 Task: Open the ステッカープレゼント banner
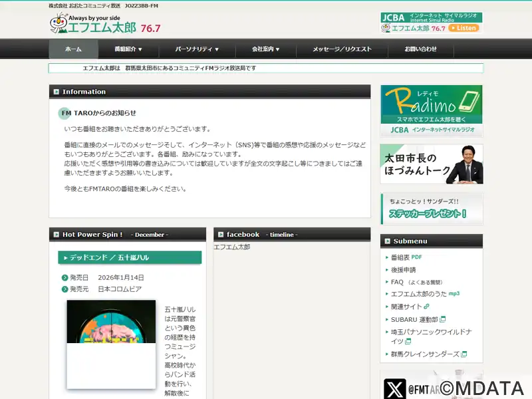tap(431, 209)
